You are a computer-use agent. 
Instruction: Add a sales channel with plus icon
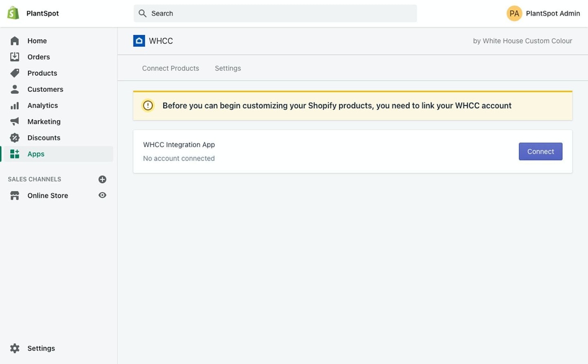pos(102,179)
